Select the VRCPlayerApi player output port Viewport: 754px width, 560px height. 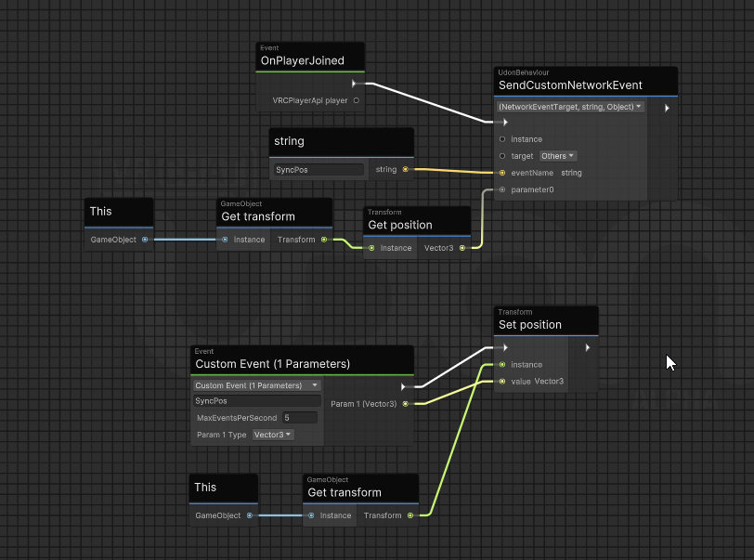point(356,100)
